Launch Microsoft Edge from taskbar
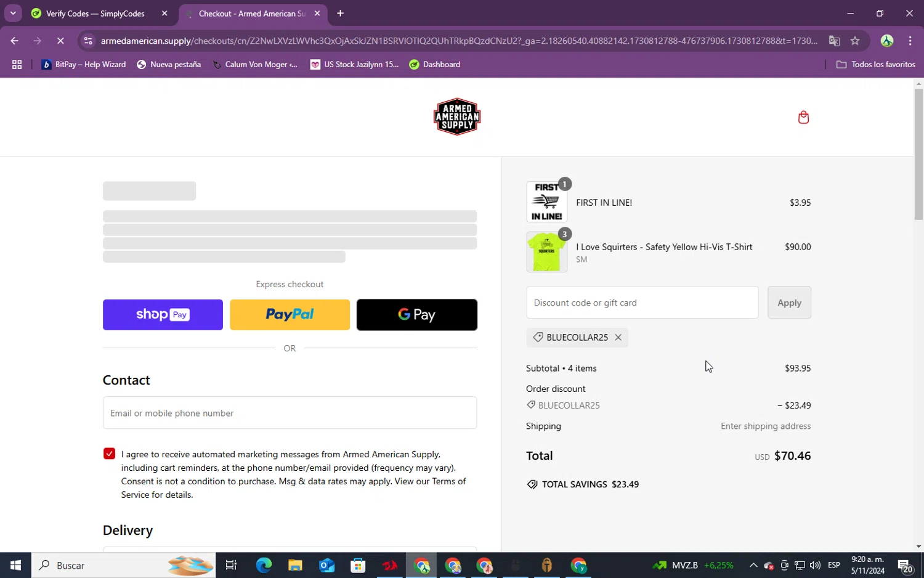The width and height of the screenshot is (924, 578). pos(264,565)
